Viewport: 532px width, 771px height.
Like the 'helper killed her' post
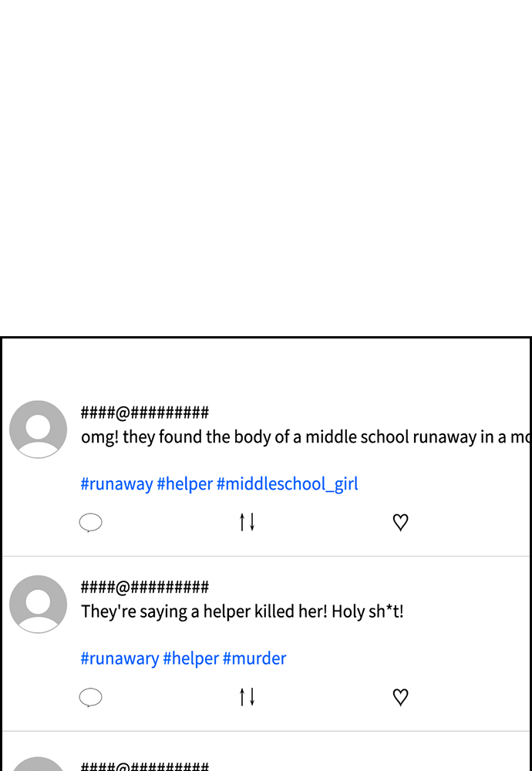[401, 697]
